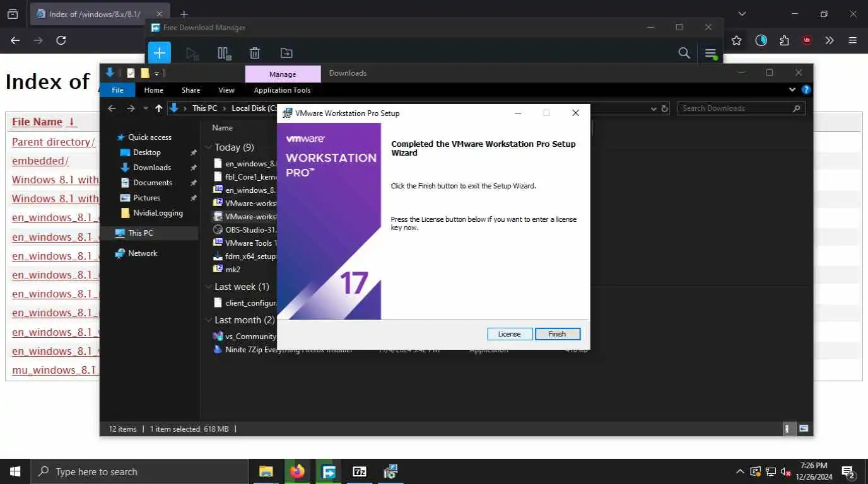Switch Explorer to details view icon

[x=787, y=429]
